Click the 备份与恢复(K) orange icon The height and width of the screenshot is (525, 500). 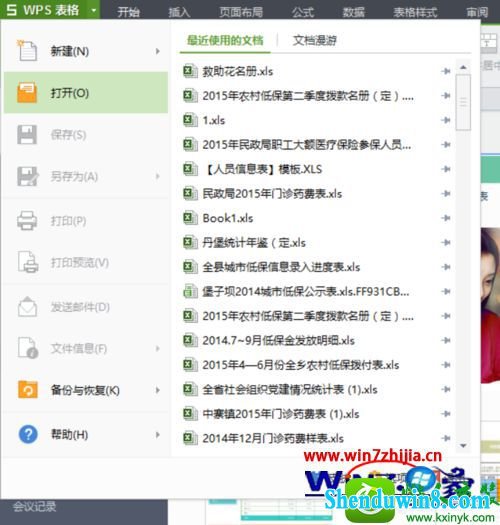pyautogui.click(x=27, y=390)
